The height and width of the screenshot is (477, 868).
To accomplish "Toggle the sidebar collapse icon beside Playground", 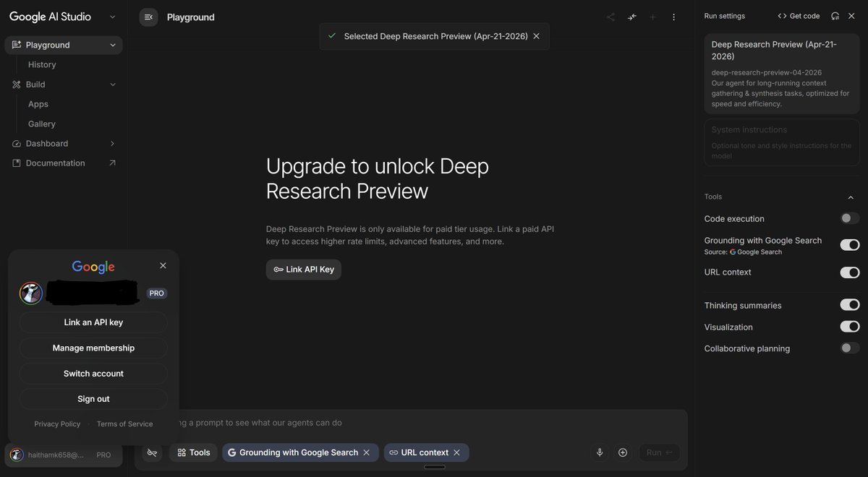I will point(148,17).
